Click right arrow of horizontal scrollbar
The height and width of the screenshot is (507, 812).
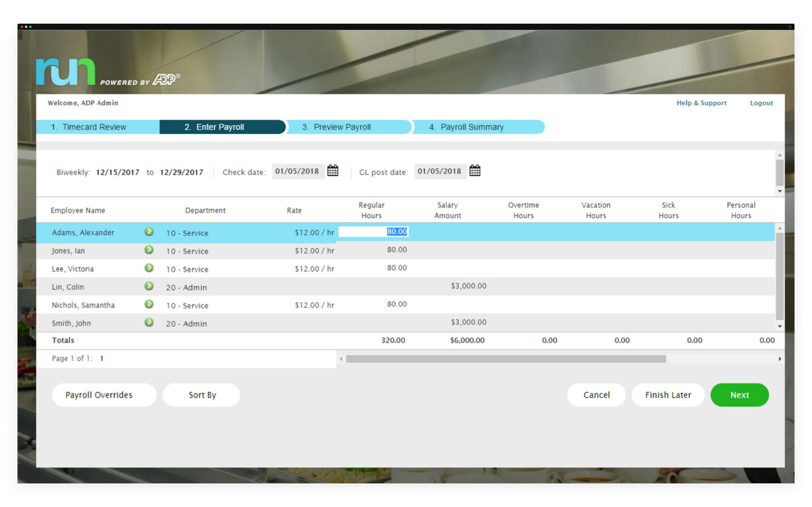tap(780, 359)
